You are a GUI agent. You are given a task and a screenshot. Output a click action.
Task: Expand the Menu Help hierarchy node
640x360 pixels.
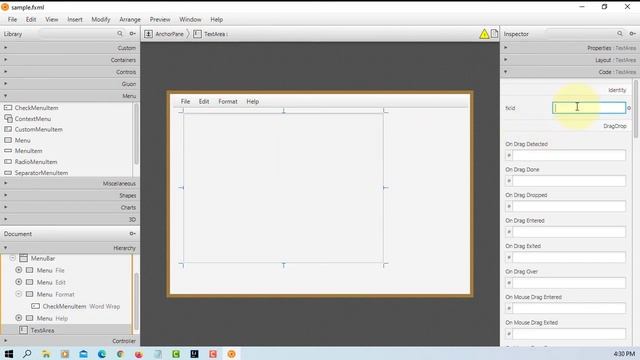pyautogui.click(x=19, y=318)
